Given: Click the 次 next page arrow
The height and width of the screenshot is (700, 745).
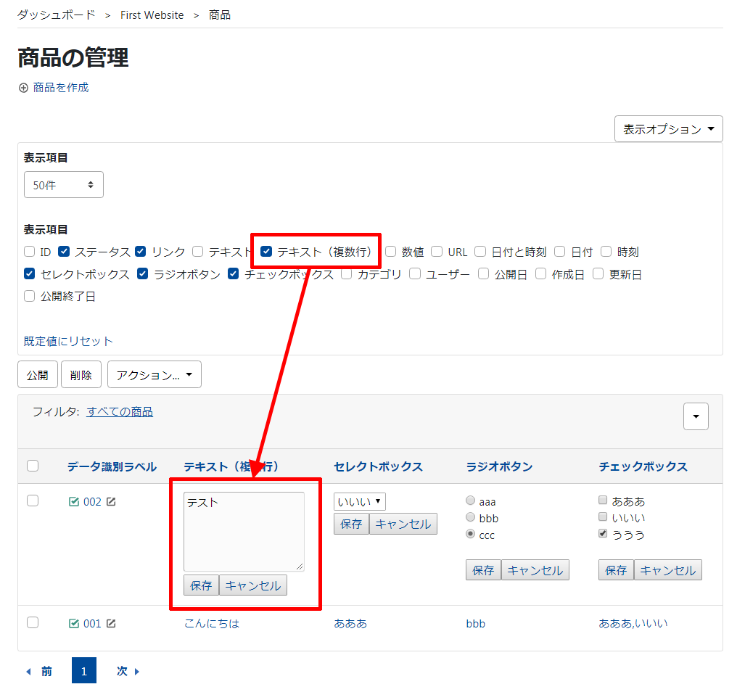Looking at the screenshot, I should tap(137, 672).
